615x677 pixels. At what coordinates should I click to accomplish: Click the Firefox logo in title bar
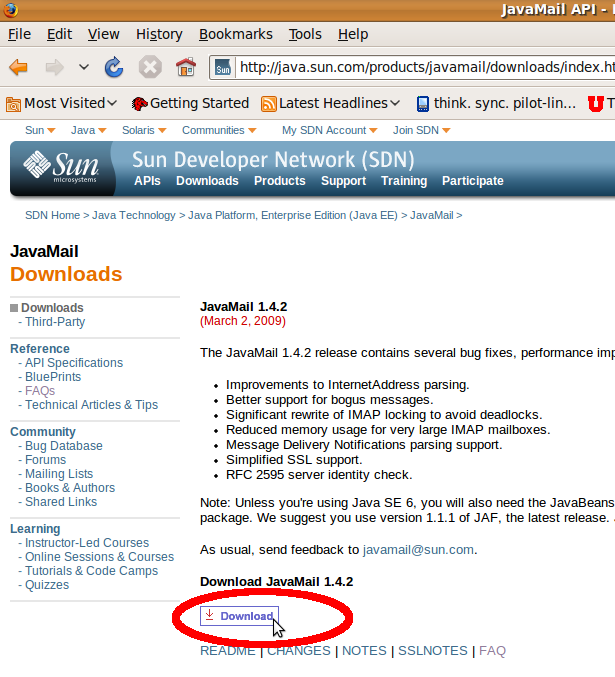(10, 9)
